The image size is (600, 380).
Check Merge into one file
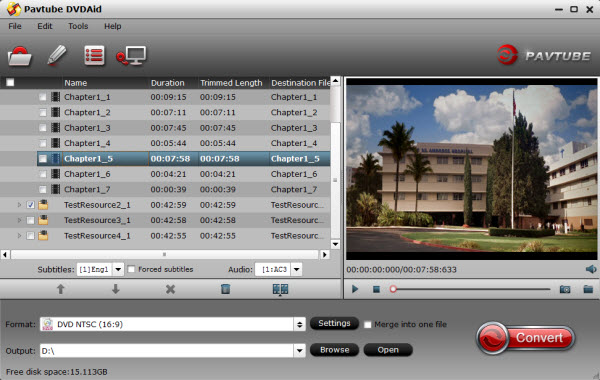click(367, 325)
